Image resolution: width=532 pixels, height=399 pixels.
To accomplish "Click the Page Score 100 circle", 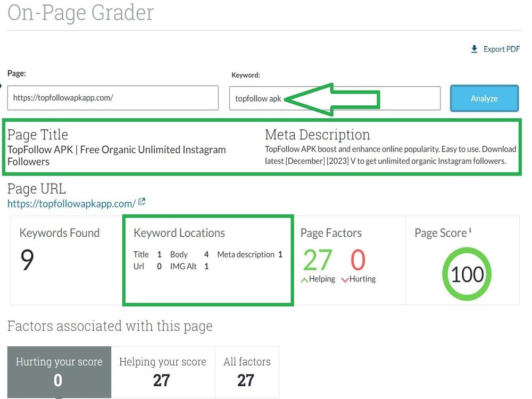I will point(467,274).
